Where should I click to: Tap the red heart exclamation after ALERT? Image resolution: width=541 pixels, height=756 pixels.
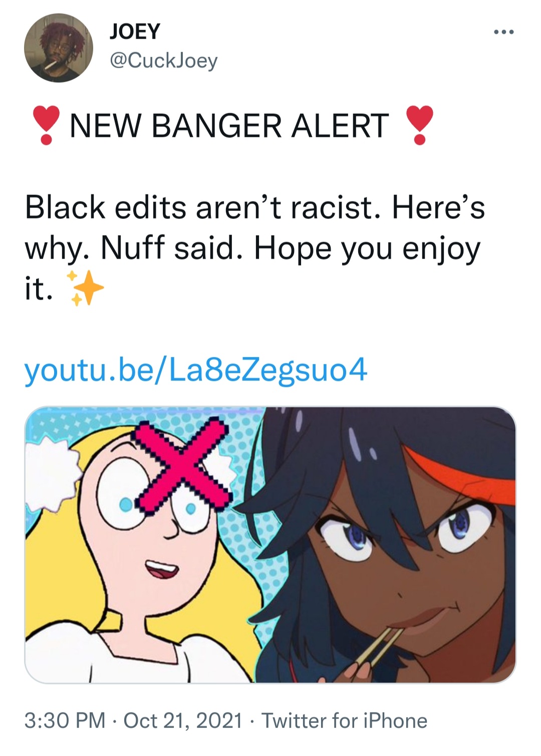(x=419, y=125)
